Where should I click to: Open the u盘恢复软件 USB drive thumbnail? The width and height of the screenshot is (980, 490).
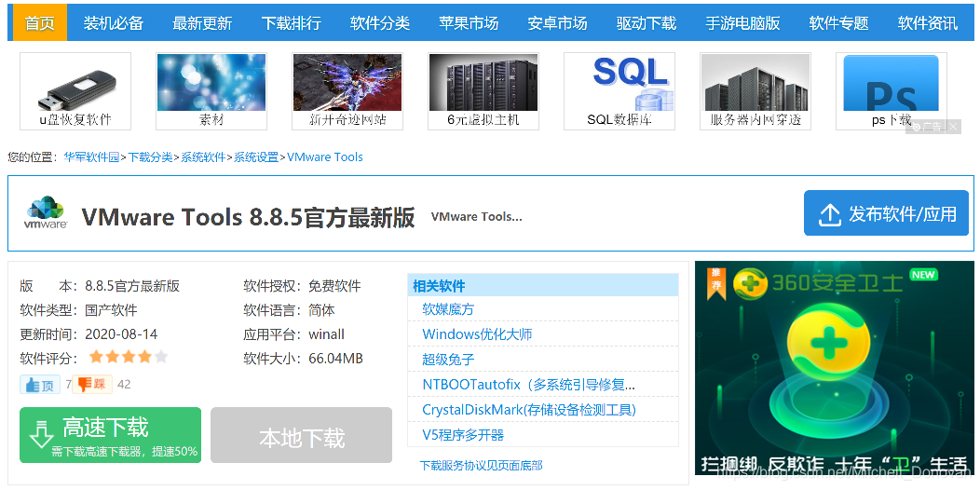point(75,91)
